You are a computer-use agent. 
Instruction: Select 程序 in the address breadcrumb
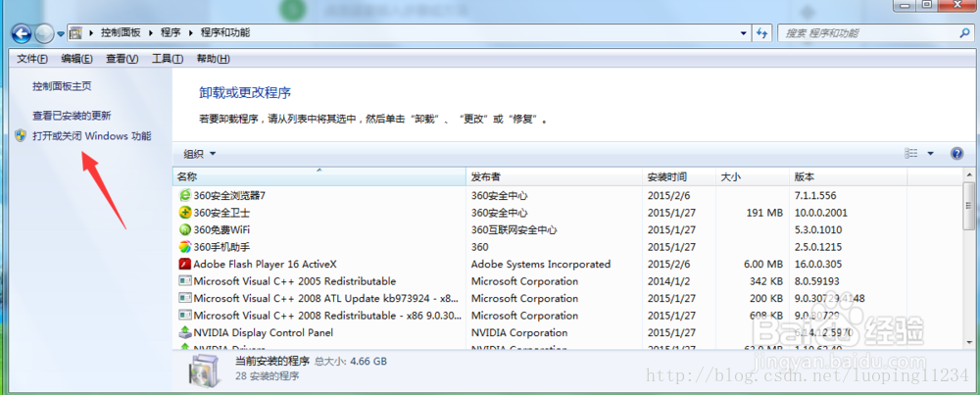(171, 32)
